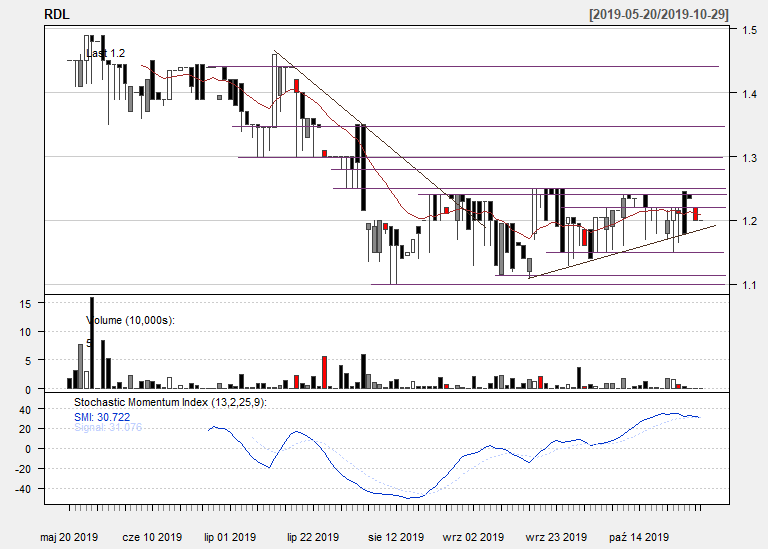Click the RDL ticker title
This screenshot has width=768, height=549.
57,14
